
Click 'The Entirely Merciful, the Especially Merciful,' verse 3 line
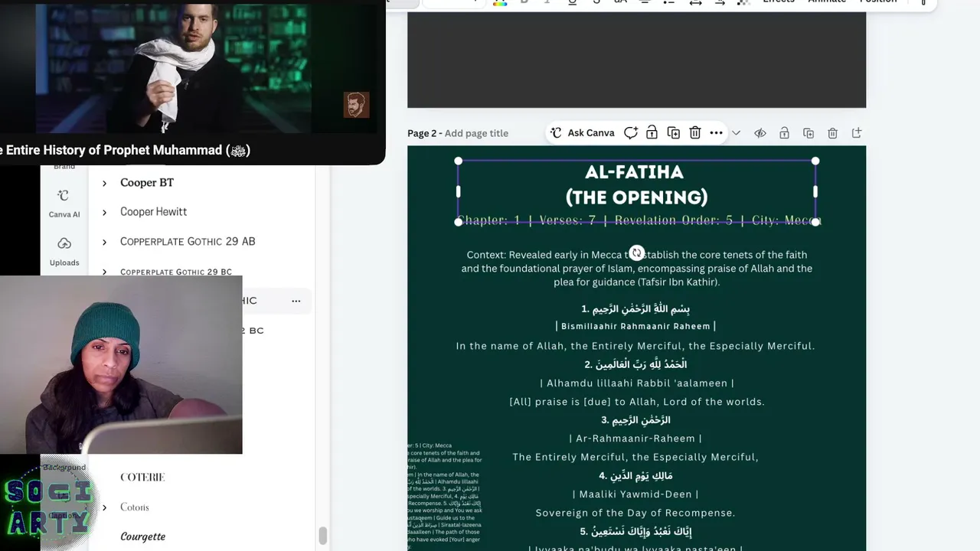coord(635,457)
